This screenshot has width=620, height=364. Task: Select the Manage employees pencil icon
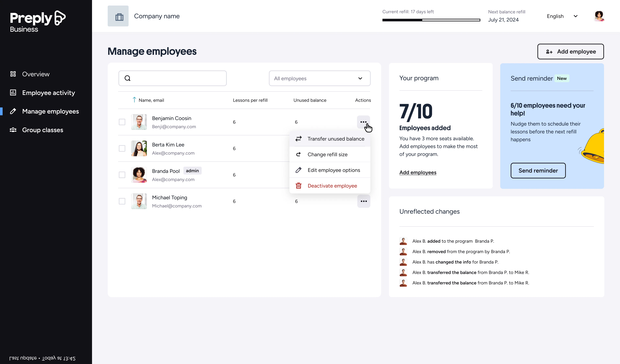point(13,111)
